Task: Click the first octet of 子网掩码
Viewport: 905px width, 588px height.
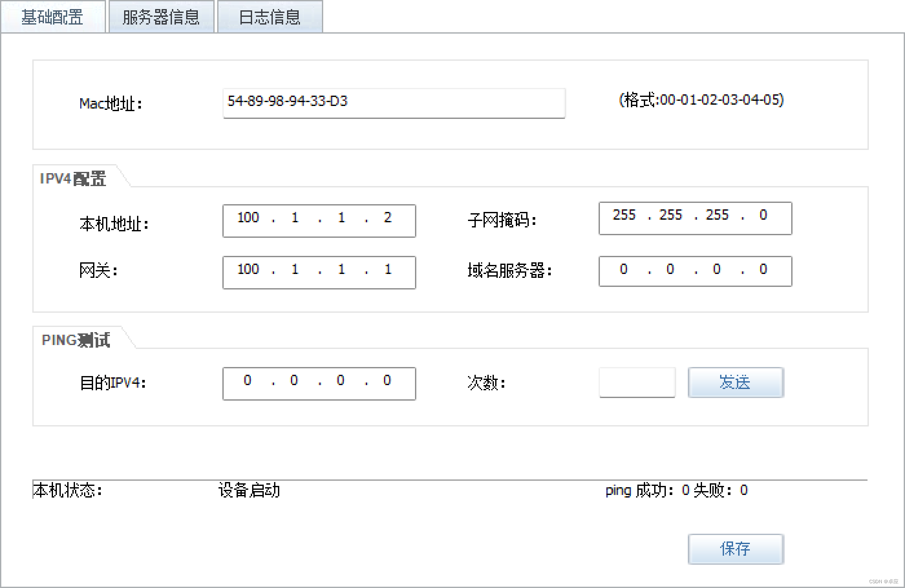Action: point(624,216)
